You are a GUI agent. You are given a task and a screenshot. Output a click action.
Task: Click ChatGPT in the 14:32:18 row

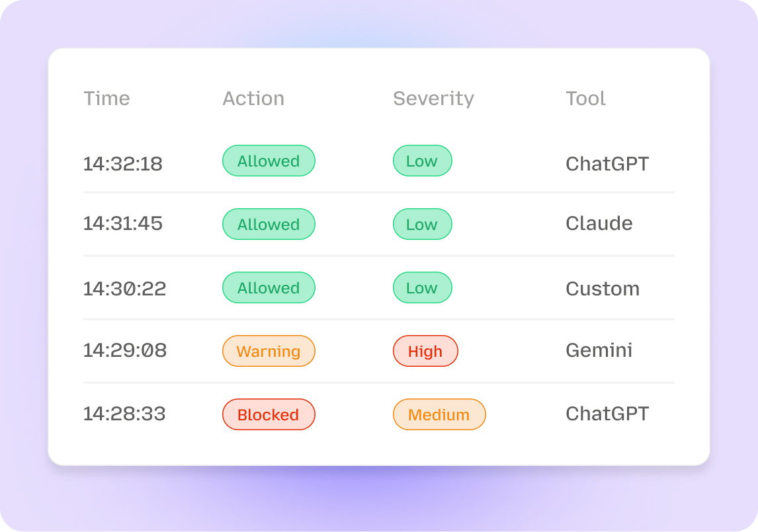coord(607,163)
